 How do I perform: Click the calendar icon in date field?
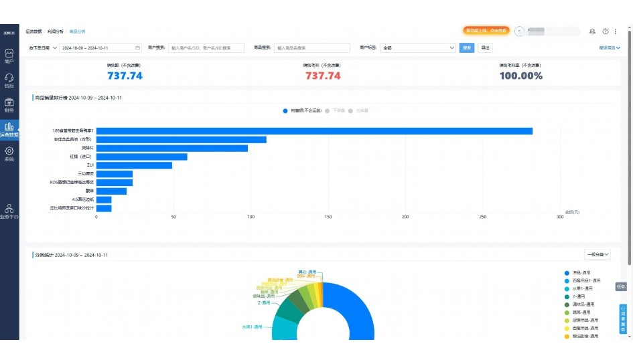pos(138,48)
